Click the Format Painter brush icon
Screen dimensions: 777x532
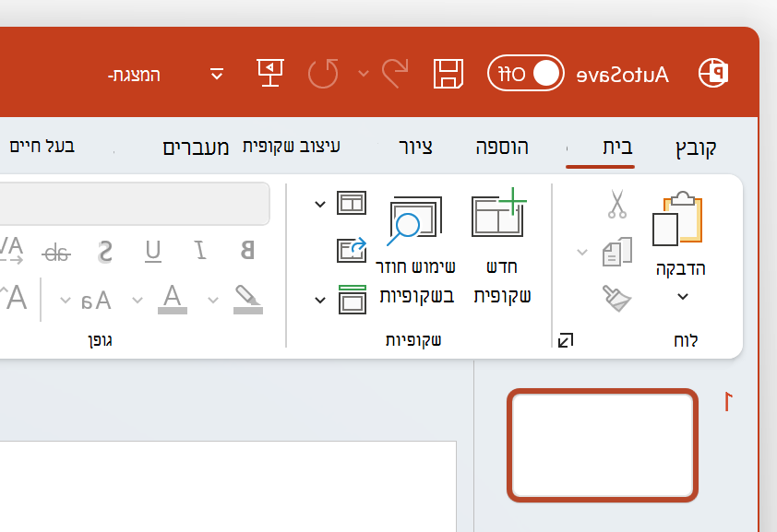coord(617,298)
